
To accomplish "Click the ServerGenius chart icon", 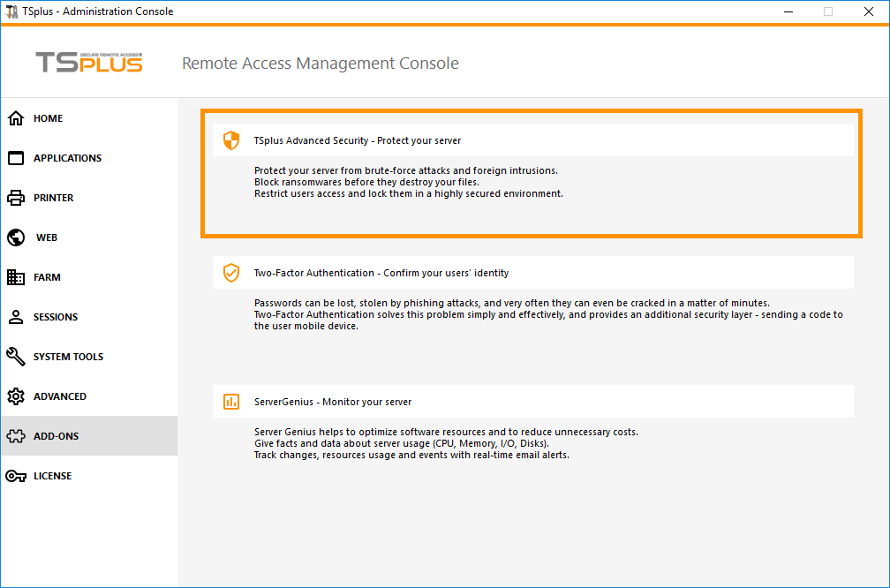I will pyautogui.click(x=231, y=402).
